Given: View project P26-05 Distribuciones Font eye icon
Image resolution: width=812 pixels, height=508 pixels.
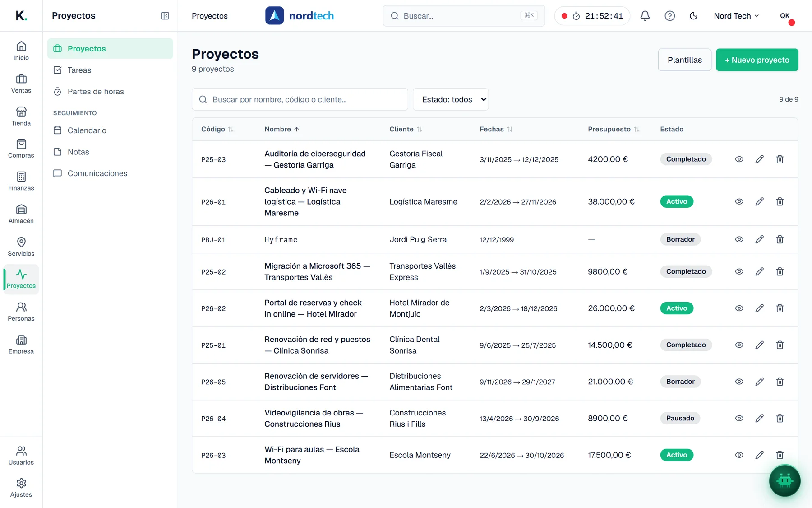Looking at the screenshot, I should tap(739, 382).
